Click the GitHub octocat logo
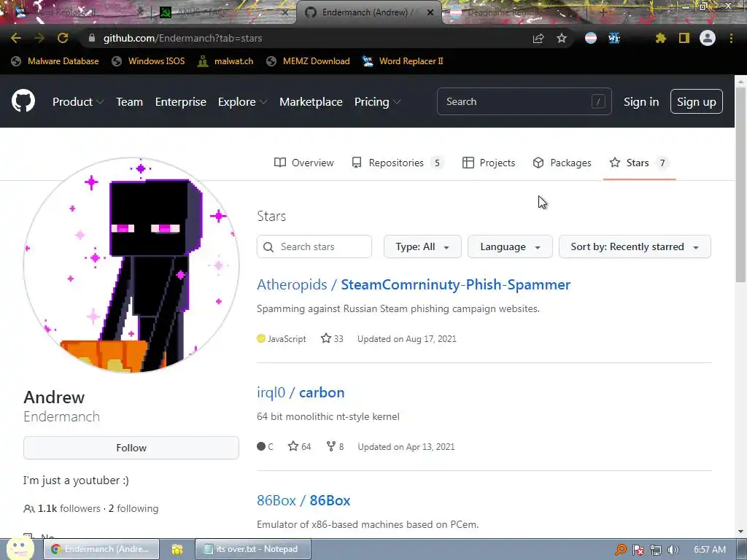The image size is (747, 560). pos(23,101)
